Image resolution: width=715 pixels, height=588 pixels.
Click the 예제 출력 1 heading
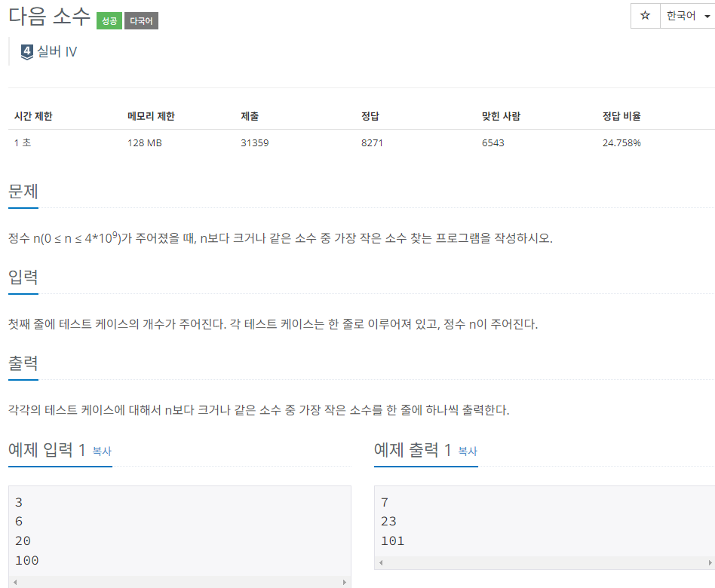pos(413,450)
